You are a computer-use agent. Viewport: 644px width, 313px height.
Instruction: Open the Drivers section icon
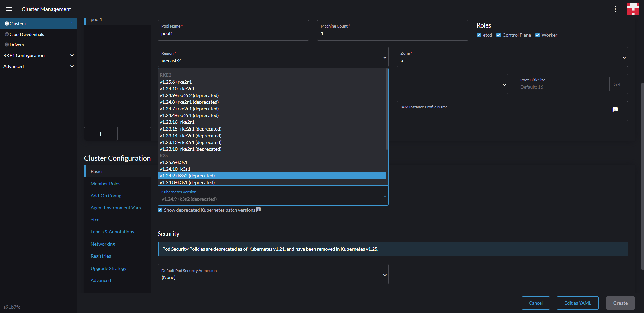tap(6, 44)
